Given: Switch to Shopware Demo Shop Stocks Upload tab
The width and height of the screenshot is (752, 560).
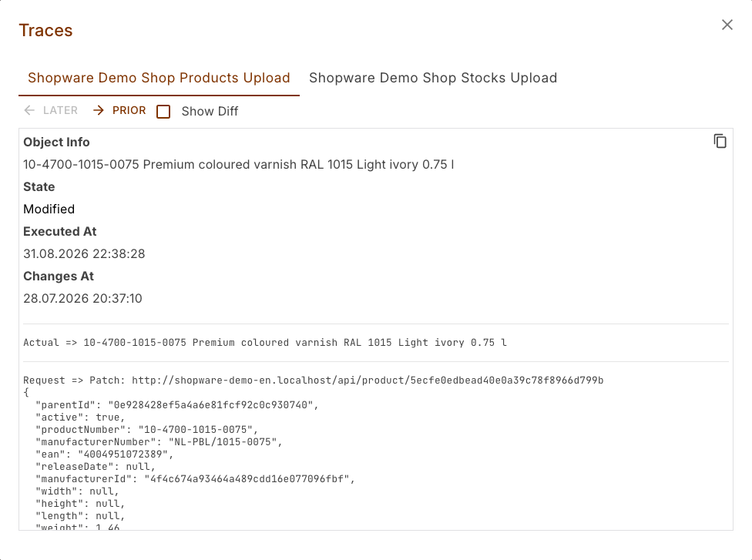Looking at the screenshot, I should point(433,78).
